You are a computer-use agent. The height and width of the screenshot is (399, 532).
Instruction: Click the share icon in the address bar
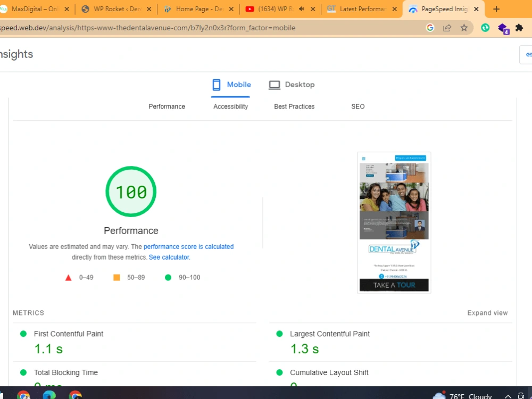(447, 28)
